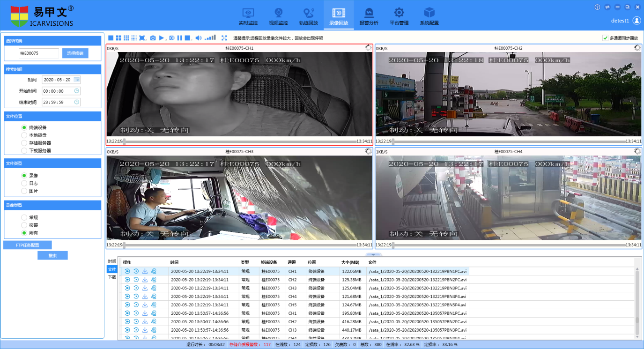Image resolution: width=644 pixels, height=349 pixels.
Task: Open the 报警分析 module
Action: (x=369, y=16)
